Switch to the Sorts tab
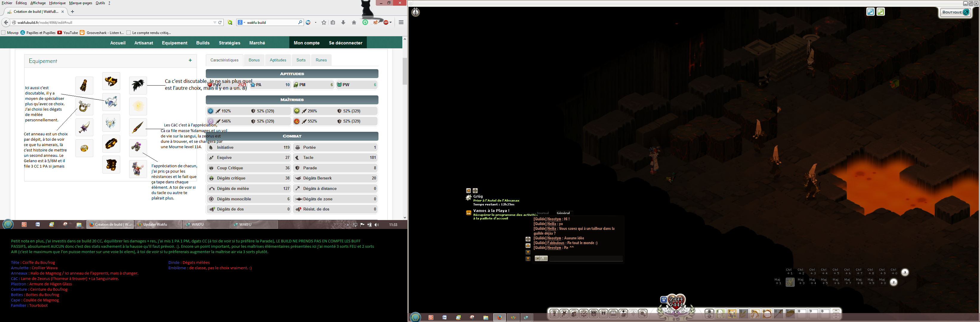Screen dimensions: 980x322 tap(301, 60)
